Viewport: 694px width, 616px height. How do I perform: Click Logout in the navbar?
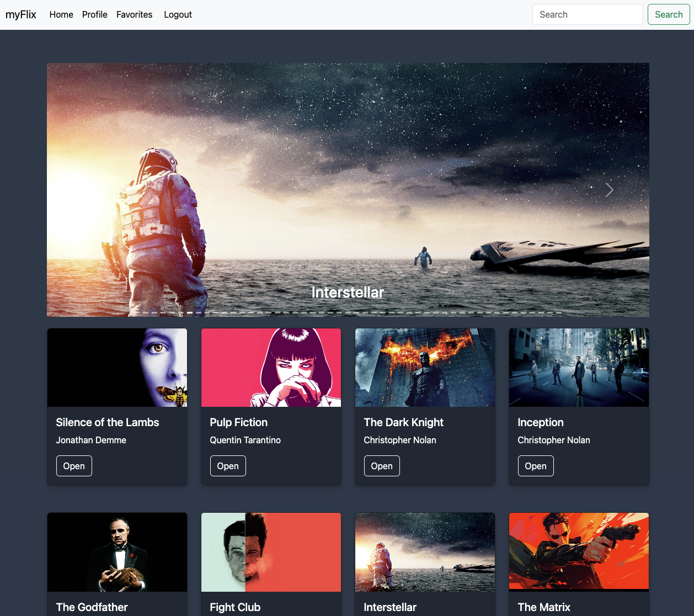[x=178, y=15]
